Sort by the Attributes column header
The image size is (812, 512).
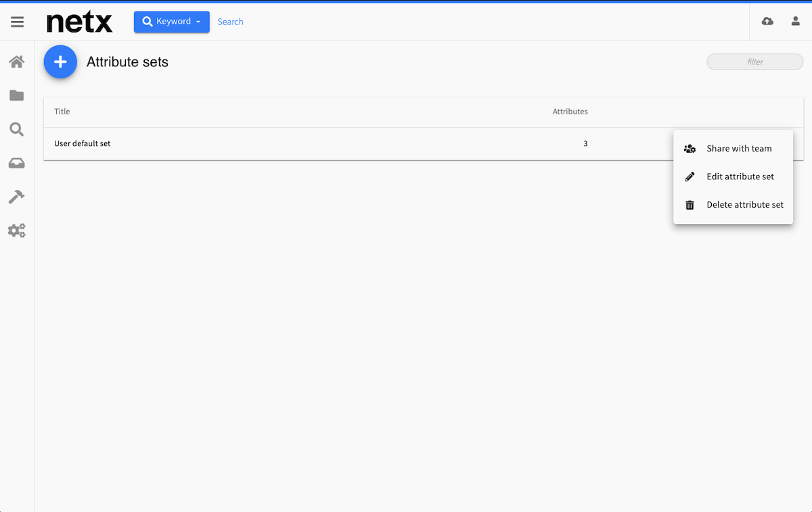point(570,112)
